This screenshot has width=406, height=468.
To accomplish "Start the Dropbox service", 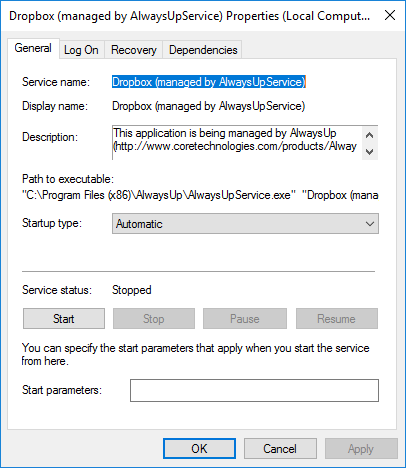I will click(x=64, y=319).
